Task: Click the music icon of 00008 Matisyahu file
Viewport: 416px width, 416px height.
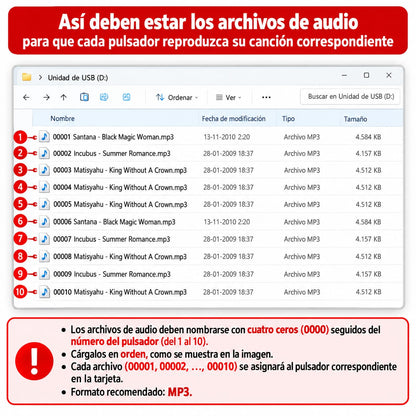Action: click(44, 256)
